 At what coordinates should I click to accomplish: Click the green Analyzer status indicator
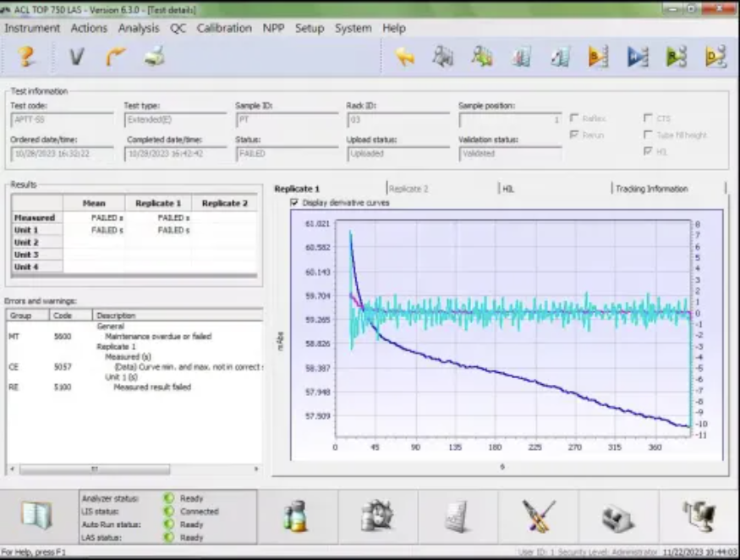(169, 497)
